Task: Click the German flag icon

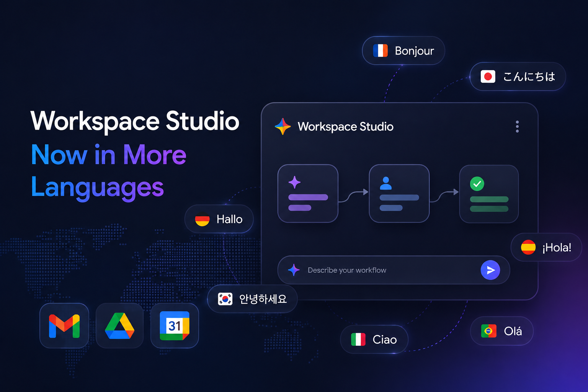Action: click(x=202, y=219)
